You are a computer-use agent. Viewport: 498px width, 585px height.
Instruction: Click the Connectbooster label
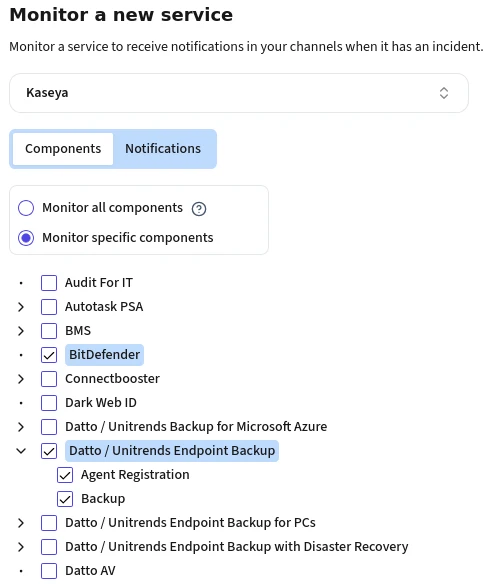[x=112, y=379]
